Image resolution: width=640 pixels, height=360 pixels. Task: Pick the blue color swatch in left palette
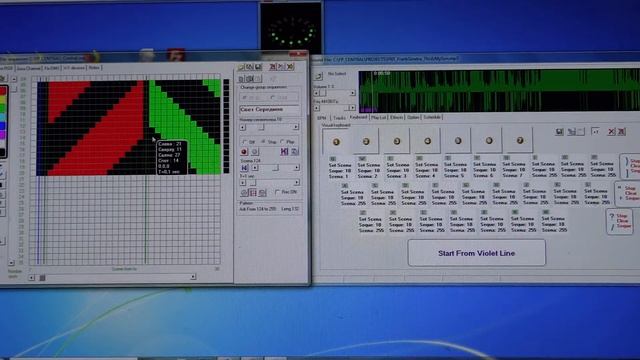click(x=3, y=125)
